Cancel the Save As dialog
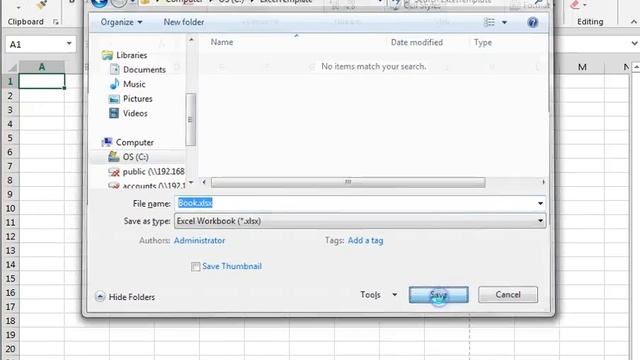This screenshot has width=640, height=360. click(508, 295)
